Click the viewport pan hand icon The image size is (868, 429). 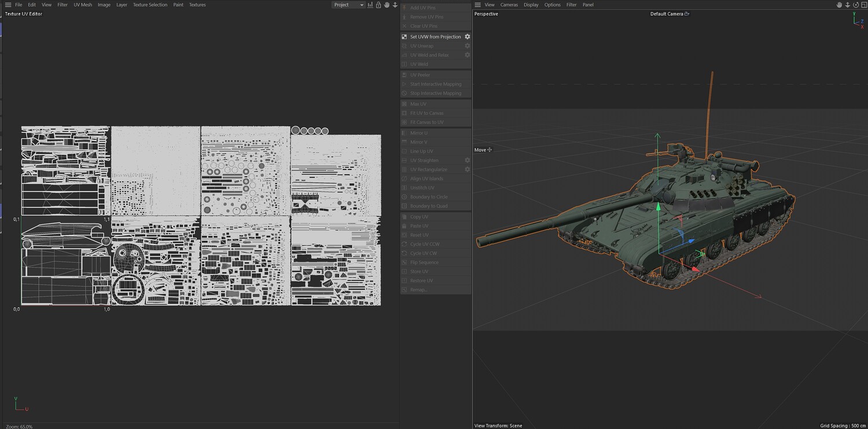click(x=839, y=5)
